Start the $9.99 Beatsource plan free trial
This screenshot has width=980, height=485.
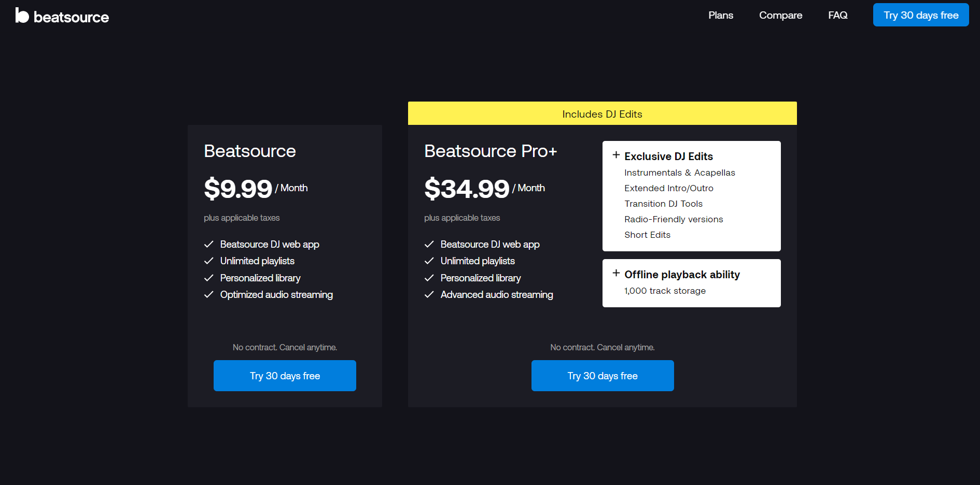[285, 376]
